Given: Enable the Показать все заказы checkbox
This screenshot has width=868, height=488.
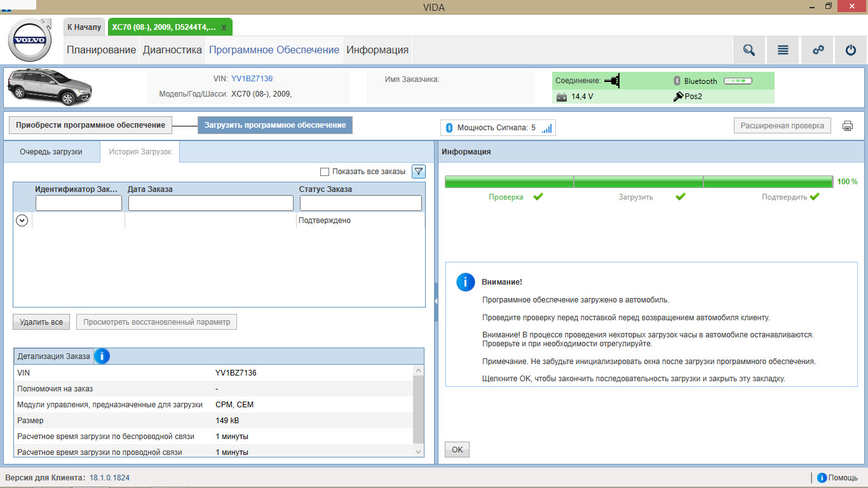Looking at the screenshot, I should (x=325, y=172).
